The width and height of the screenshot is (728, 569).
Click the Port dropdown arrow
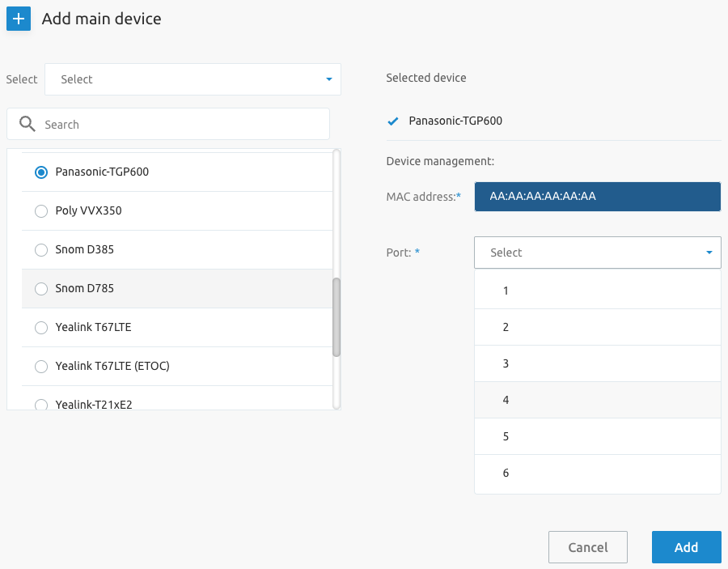[709, 253]
